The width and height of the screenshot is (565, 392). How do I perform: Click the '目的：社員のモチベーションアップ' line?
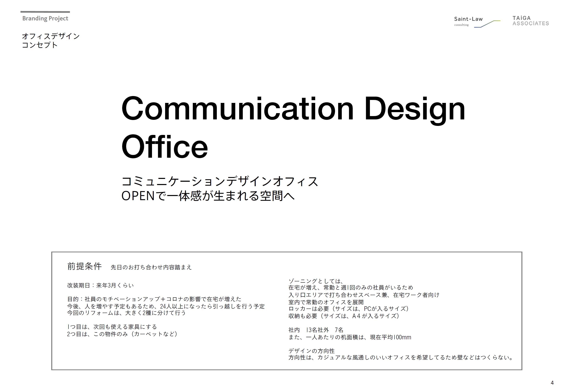tap(154, 299)
